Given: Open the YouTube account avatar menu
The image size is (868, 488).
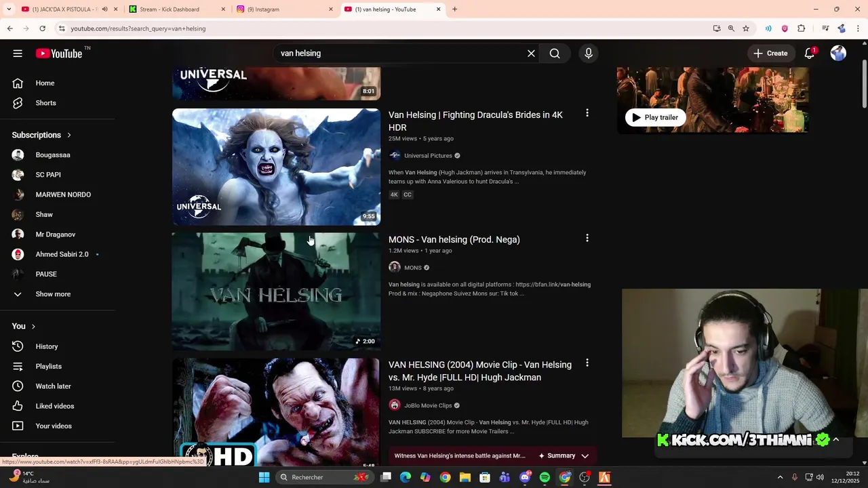Looking at the screenshot, I should [x=838, y=54].
